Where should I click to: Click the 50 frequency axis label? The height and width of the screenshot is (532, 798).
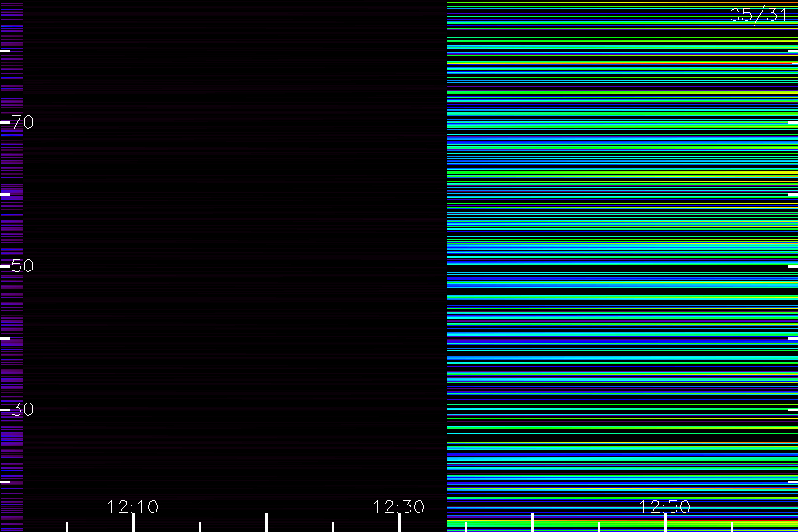[x=22, y=266]
